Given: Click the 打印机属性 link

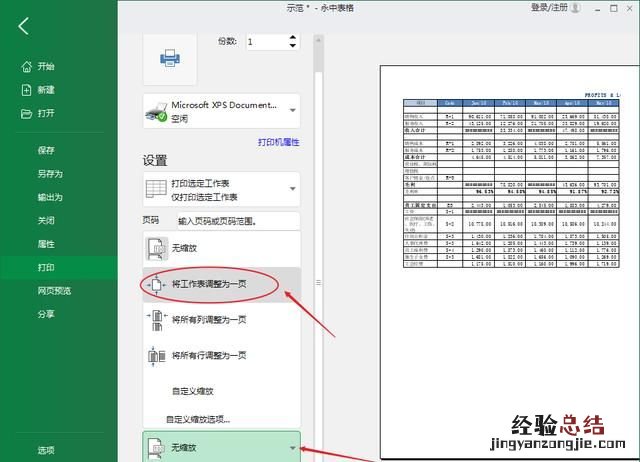Looking at the screenshot, I should click(x=278, y=142).
